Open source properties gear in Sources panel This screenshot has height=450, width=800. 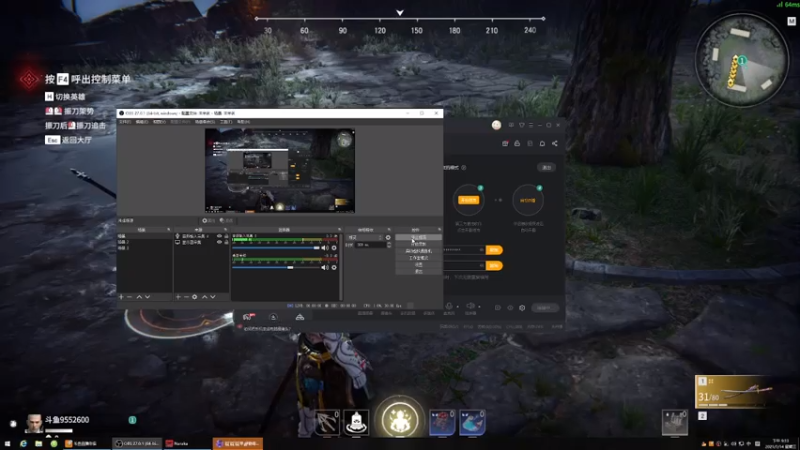pos(194,296)
